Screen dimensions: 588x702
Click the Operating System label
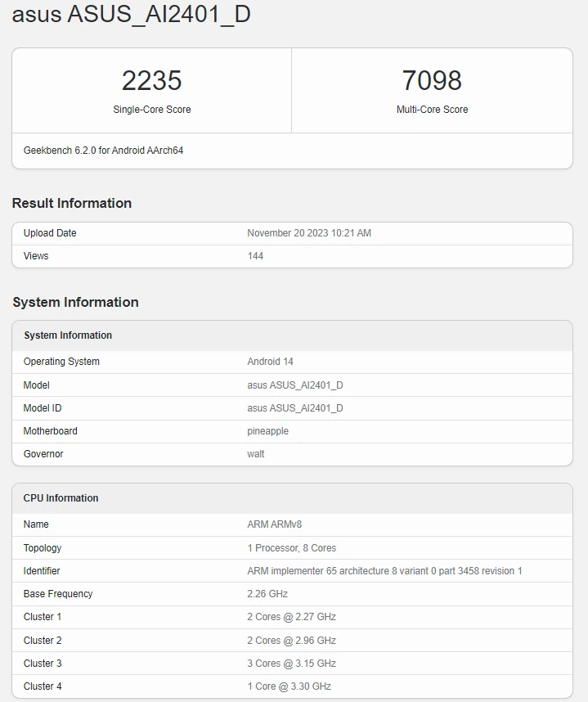coord(61,362)
